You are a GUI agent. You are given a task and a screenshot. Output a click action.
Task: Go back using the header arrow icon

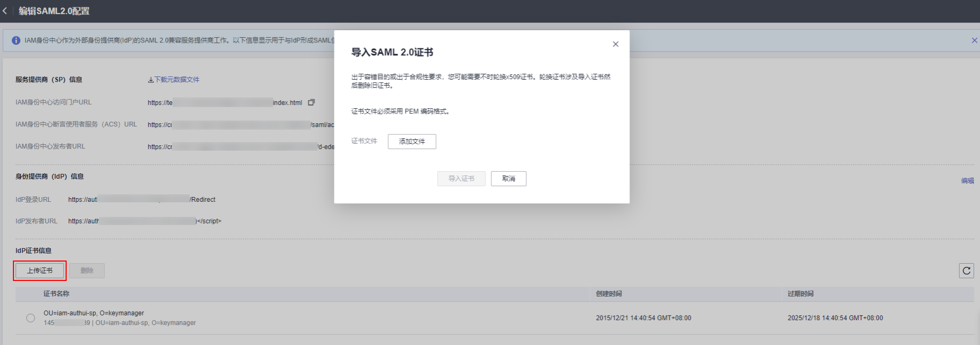click(x=5, y=11)
